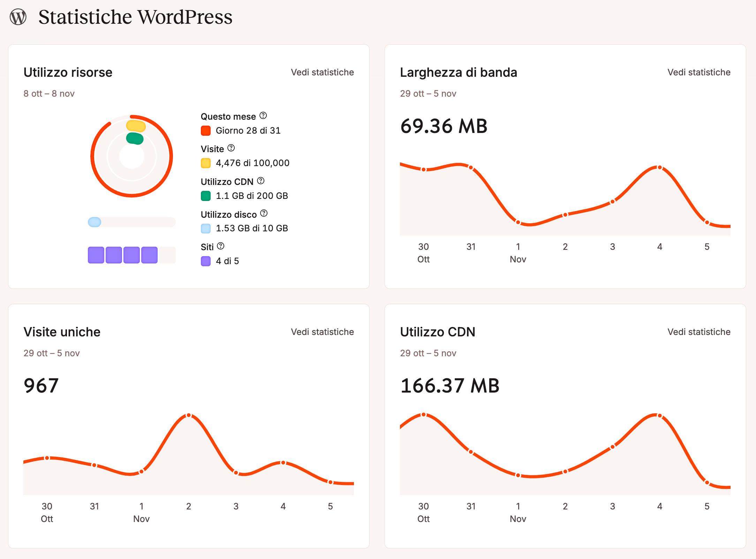This screenshot has width=756, height=559.
Task: Click help icon next to Siti
Action: pos(221,246)
